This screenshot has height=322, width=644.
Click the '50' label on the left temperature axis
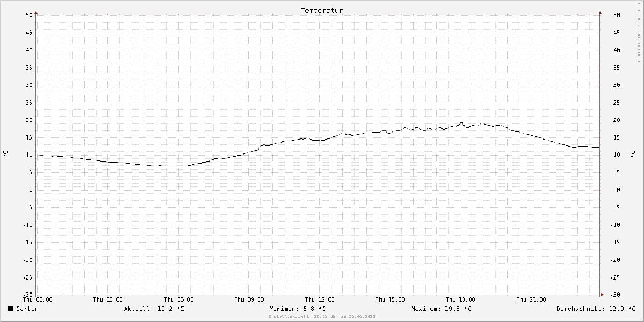click(30, 15)
